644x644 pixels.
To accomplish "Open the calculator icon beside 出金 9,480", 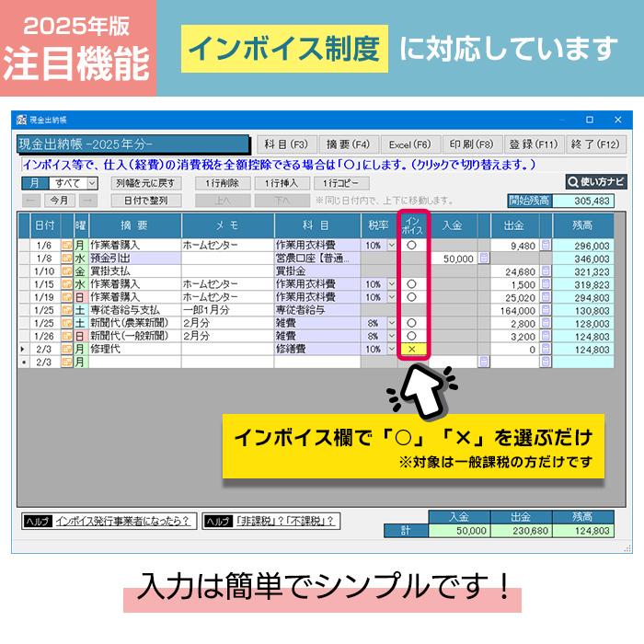I will (x=546, y=246).
